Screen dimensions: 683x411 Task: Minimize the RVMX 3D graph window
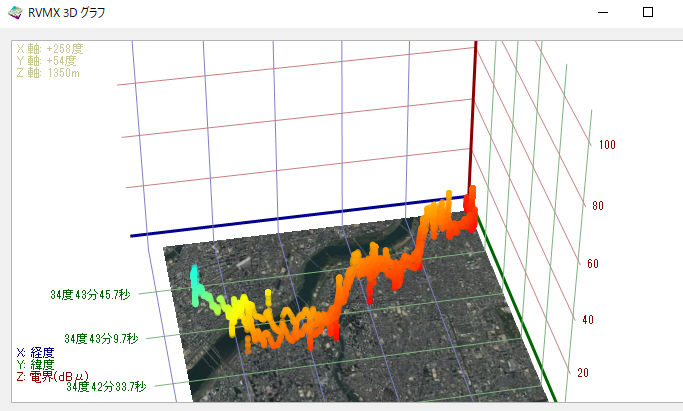602,13
